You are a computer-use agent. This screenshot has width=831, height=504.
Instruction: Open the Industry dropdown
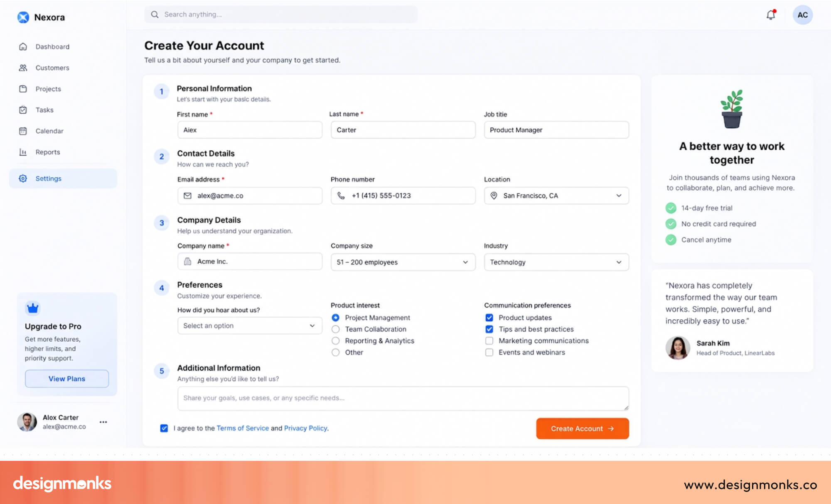click(556, 262)
